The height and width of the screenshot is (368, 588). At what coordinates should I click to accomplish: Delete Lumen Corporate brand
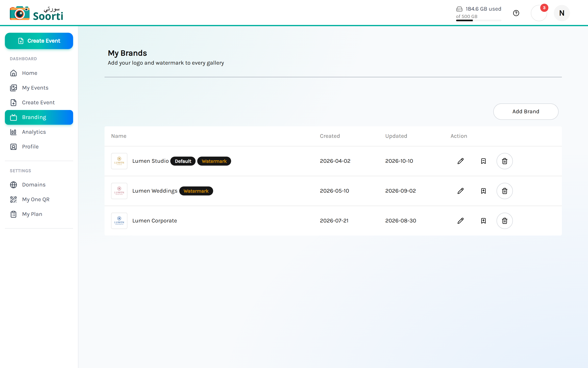pos(505,221)
